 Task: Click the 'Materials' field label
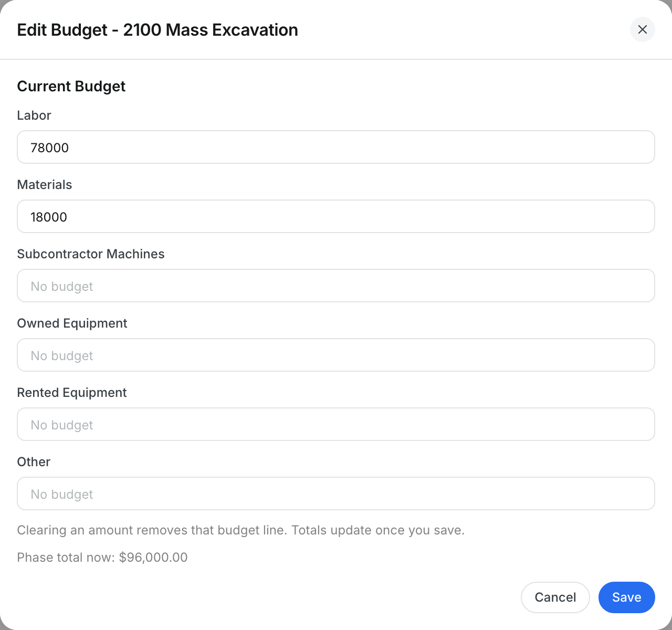click(45, 185)
